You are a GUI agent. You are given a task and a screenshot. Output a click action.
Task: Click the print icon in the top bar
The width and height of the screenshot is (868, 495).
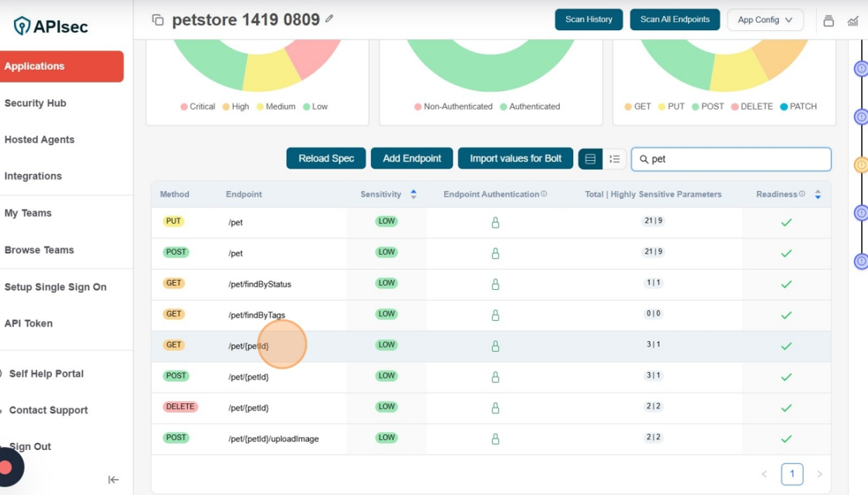pyautogui.click(x=829, y=19)
